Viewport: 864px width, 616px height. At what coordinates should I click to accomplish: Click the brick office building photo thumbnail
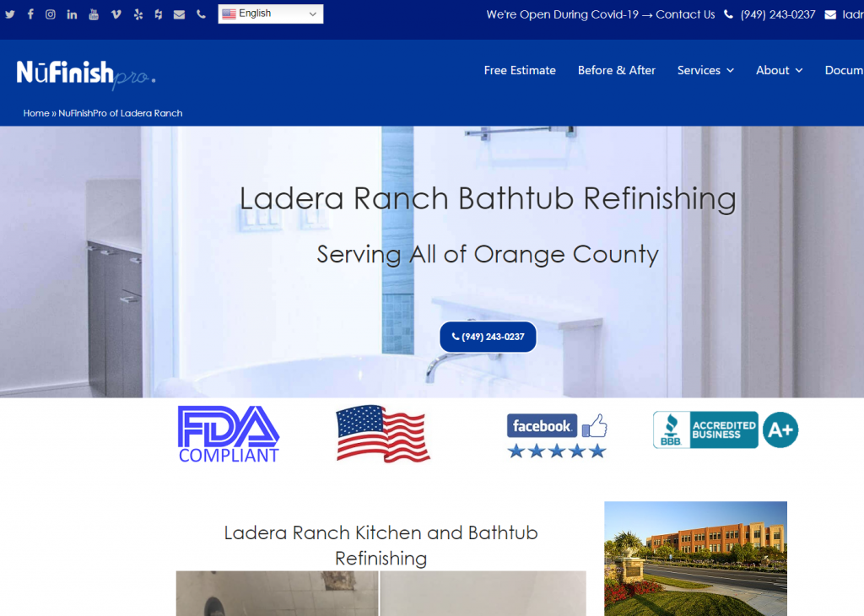(695, 558)
